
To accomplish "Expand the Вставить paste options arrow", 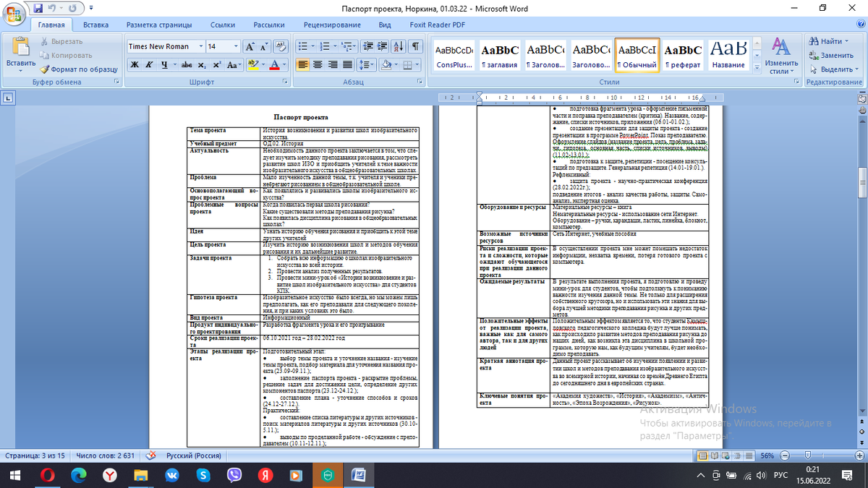I will (x=21, y=72).
